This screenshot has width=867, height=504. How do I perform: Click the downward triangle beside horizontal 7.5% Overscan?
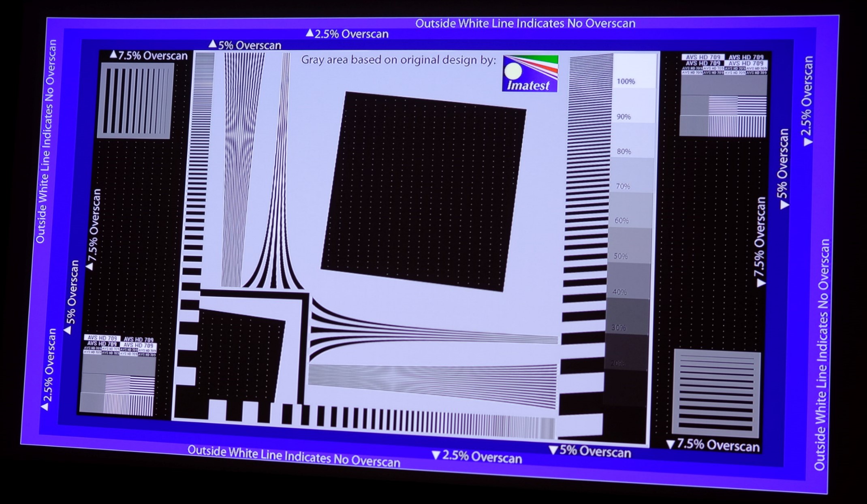[671, 444]
